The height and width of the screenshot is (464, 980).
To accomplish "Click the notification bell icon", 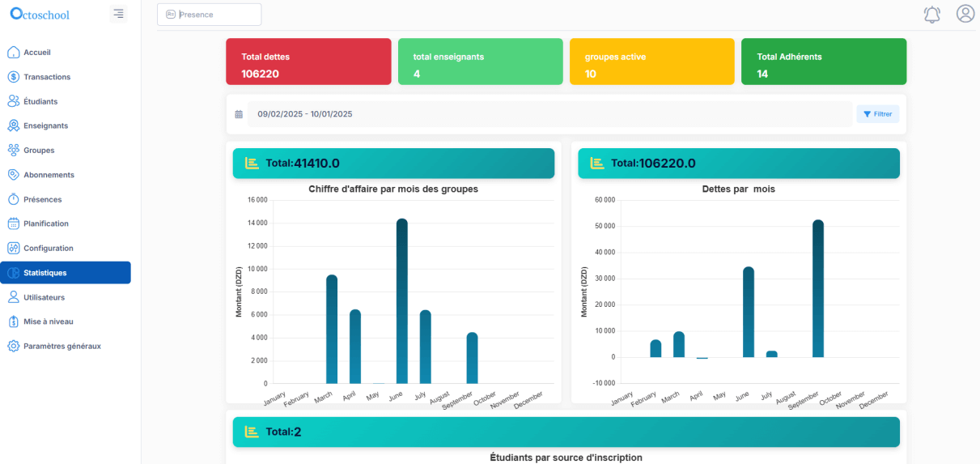I will [932, 15].
